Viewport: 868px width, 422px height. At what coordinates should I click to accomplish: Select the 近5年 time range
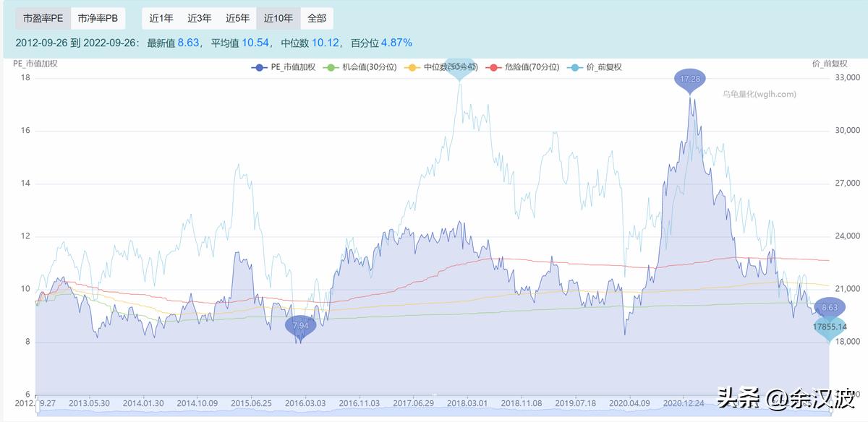237,19
